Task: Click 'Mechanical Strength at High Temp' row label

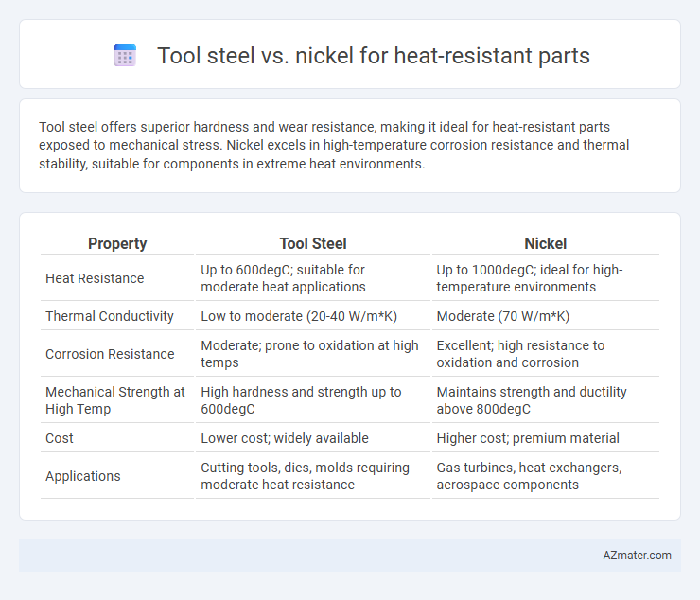Action: tap(114, 400)
